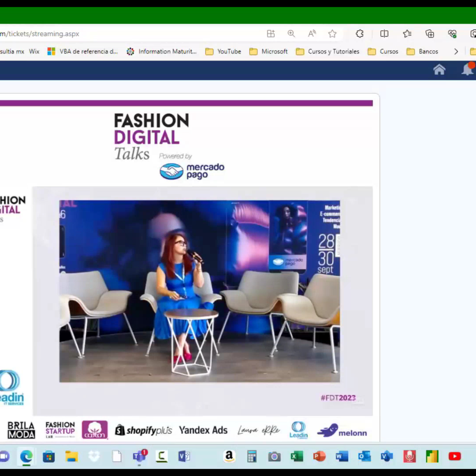Expand the Bancos bookmarks folder

422,52
